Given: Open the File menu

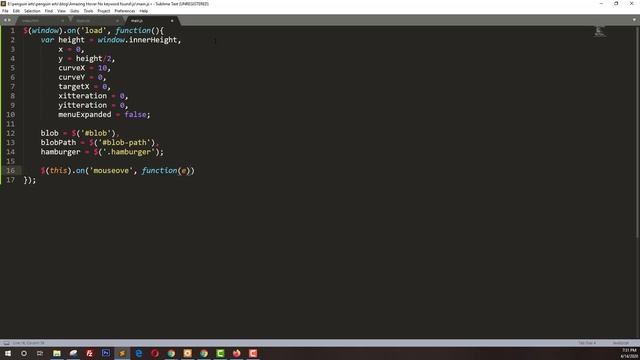Looking at the screenshot, I should (5, 11).
